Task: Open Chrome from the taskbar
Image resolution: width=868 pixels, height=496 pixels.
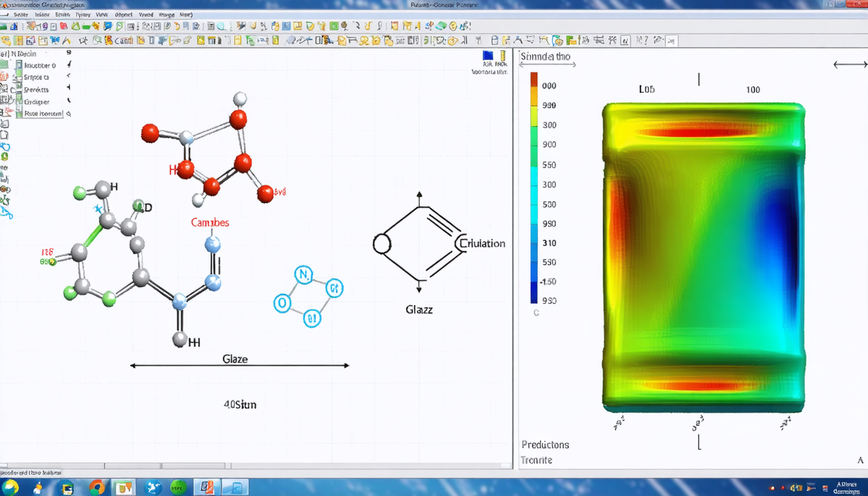Action: (x=97, y=487)
